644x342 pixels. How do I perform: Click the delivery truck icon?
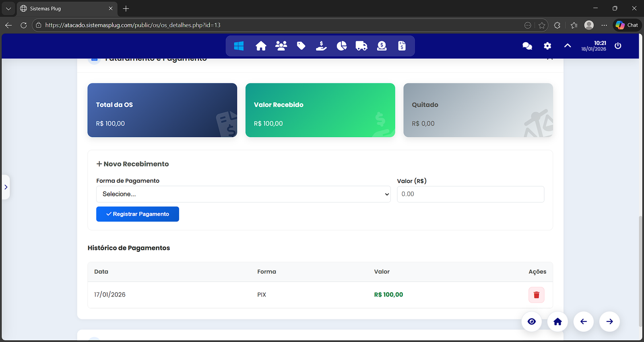361,46
